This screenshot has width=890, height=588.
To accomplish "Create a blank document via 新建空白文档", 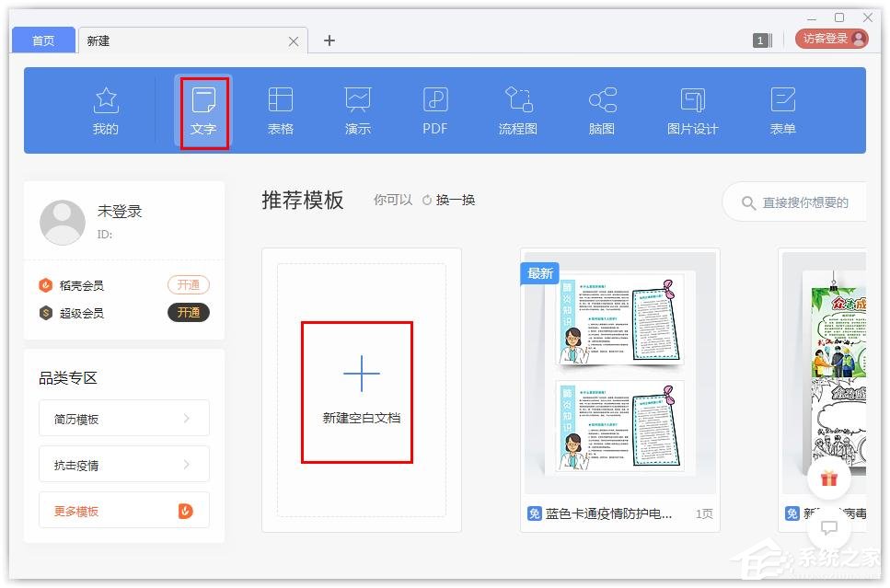I will click(357, 391).
